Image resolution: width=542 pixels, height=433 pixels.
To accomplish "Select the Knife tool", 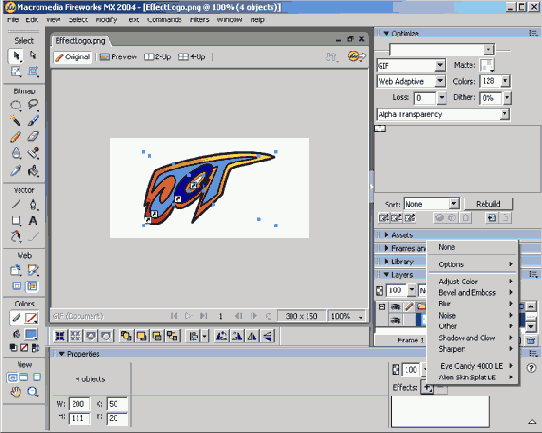I will [33, 236].
